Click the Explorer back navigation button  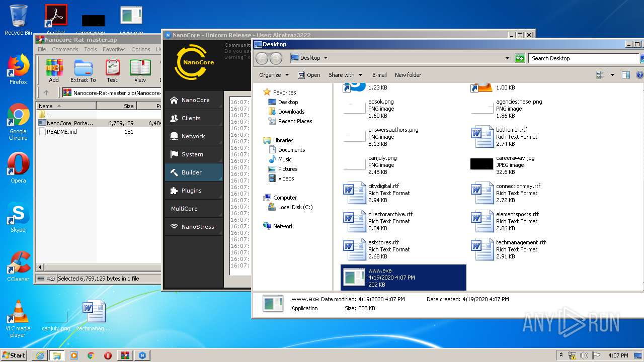pyautogui.click(x=262, y=58)
